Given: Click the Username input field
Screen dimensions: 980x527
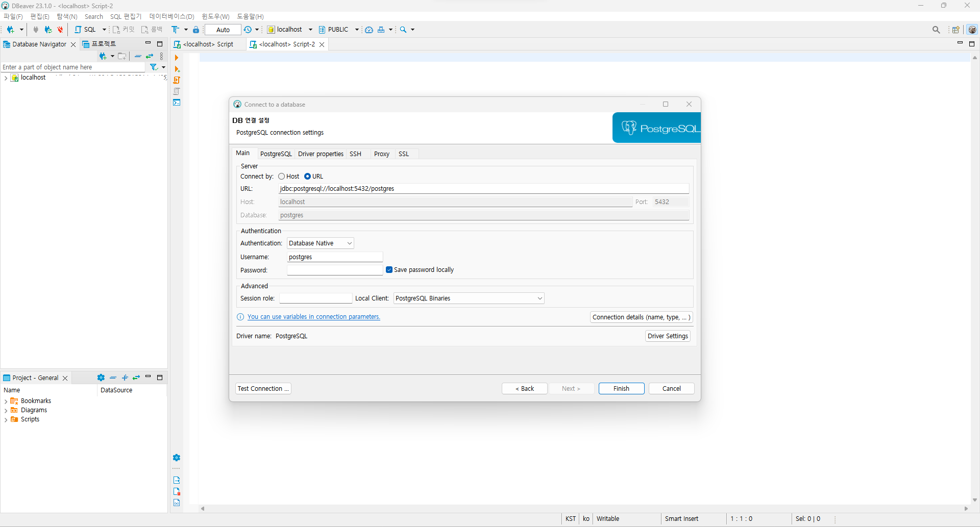Looking at the screenshot, I should point(335,257).
